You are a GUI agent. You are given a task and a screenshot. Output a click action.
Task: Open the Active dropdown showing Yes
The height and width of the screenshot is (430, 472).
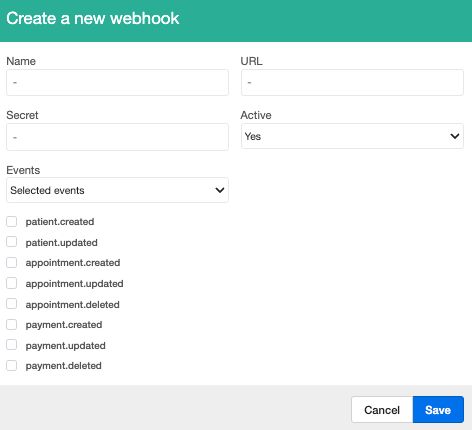click(352, 136)
